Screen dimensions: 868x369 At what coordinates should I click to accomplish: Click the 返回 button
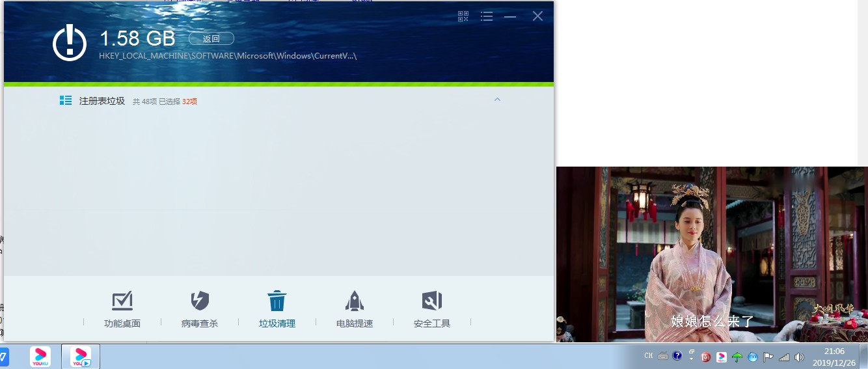tap(211, 38)
